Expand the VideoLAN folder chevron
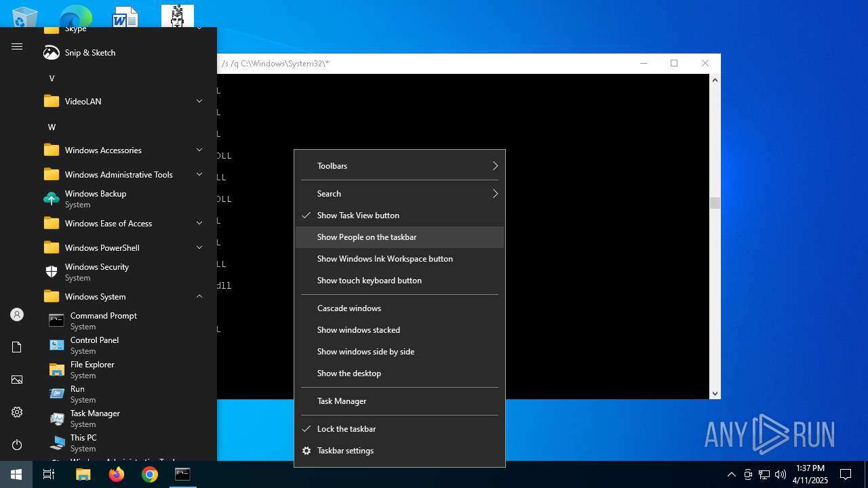Viewport: 868px width, 488px height. pyautogui.click(x=199, y=101)
